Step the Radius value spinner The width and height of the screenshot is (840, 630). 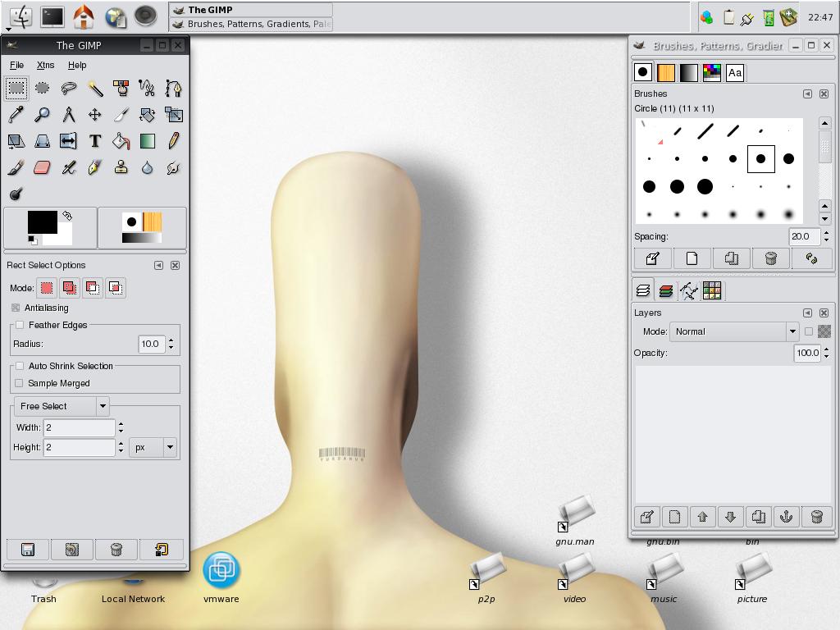pyautogui.click(x=171, y=344)
